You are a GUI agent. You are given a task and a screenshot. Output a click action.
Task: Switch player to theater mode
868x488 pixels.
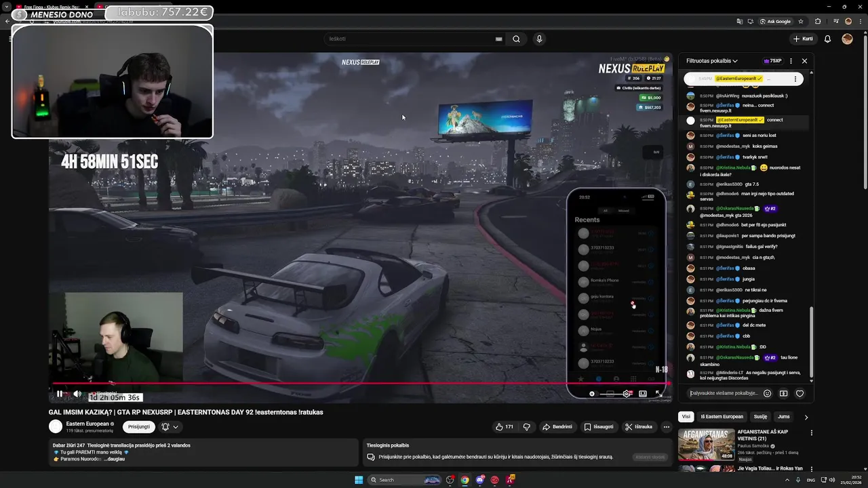click(x=643, y=394)
